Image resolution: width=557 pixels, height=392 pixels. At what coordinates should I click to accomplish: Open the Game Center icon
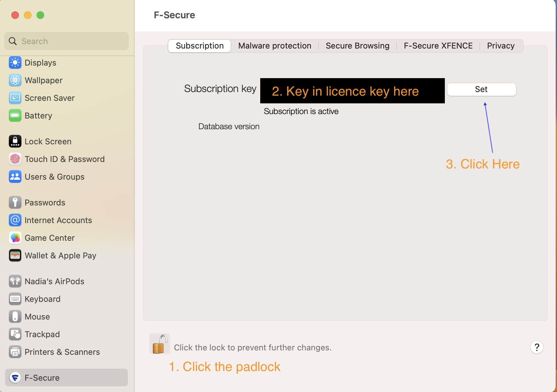click(15, 238)
